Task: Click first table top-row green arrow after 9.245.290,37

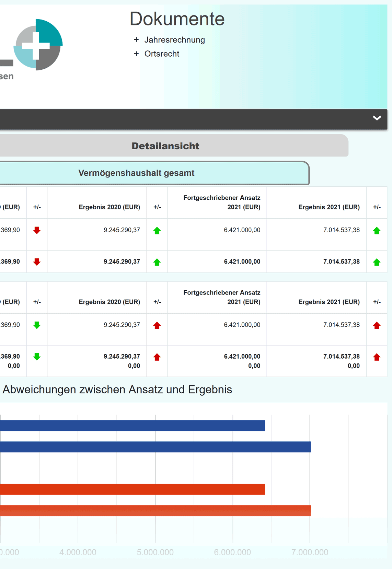Action: (x=157, y=231)
